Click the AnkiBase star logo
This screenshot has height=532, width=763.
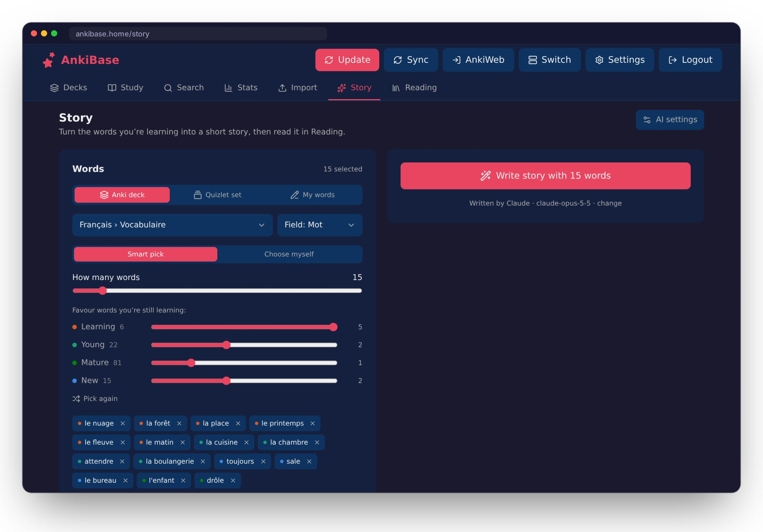pos(49,60)
